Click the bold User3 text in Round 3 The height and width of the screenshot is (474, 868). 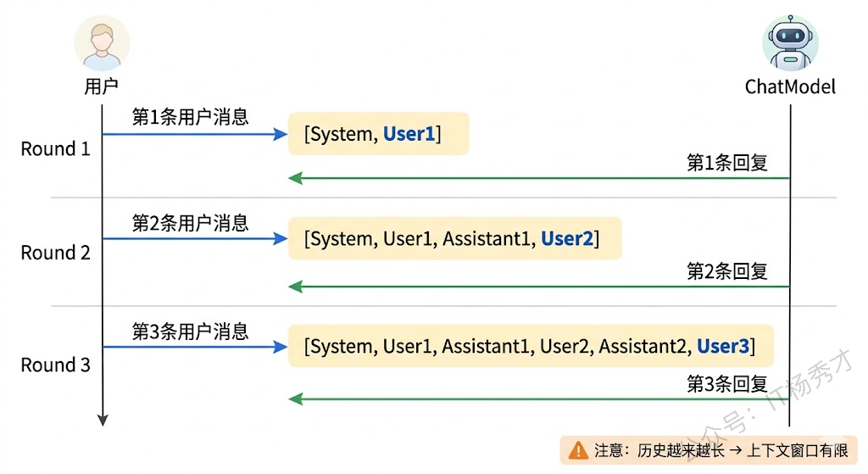click(x=722, y=346)
